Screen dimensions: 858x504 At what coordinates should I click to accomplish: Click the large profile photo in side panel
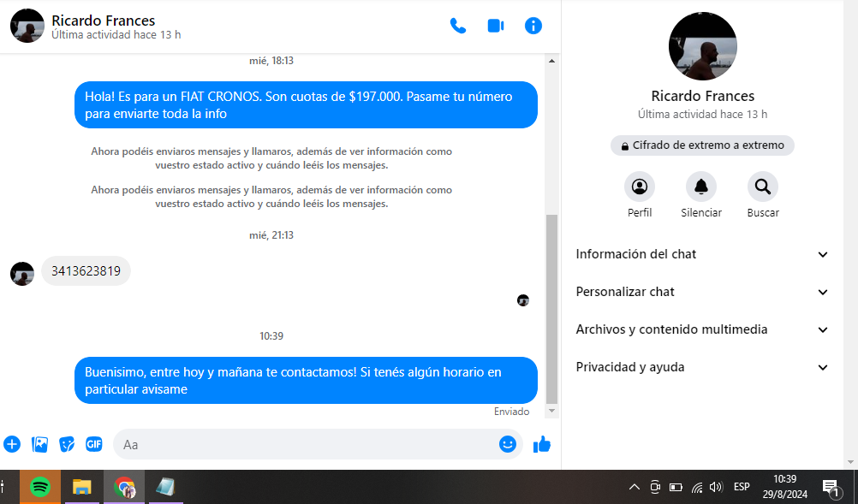[703, 46]
